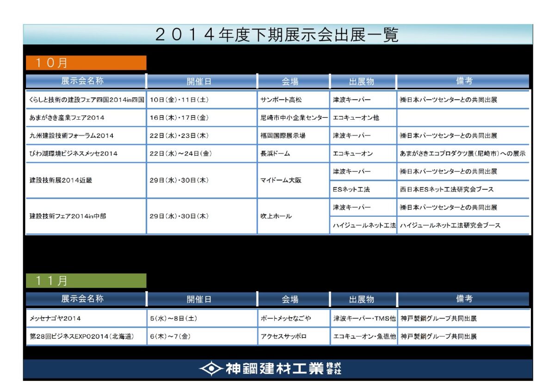
Task: Click the 出展物 header in the 11月 table
Action: click(363, 299)
